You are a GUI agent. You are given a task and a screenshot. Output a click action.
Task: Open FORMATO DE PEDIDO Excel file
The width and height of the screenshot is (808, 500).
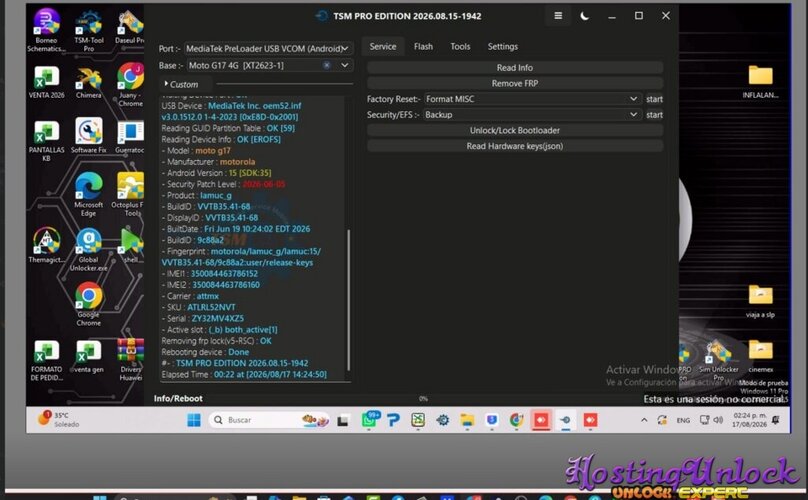[46, 360]
